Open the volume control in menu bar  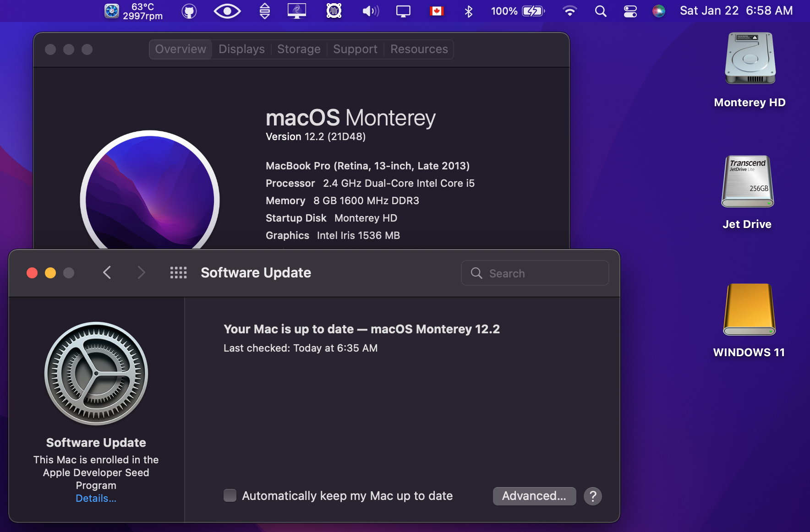371,11
